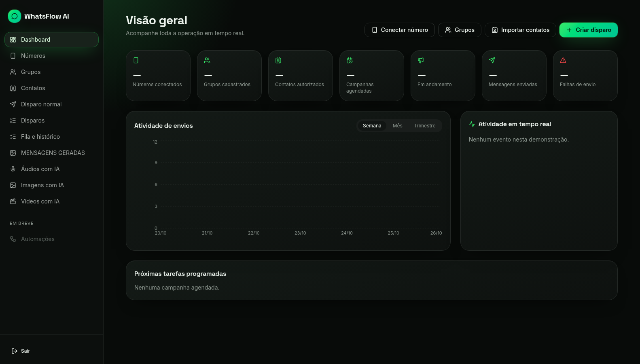Screen dimensions: 640x364
Task: Click the Imagens com IA picture icon
Action: pyautogui.click(x=13, y=185)
